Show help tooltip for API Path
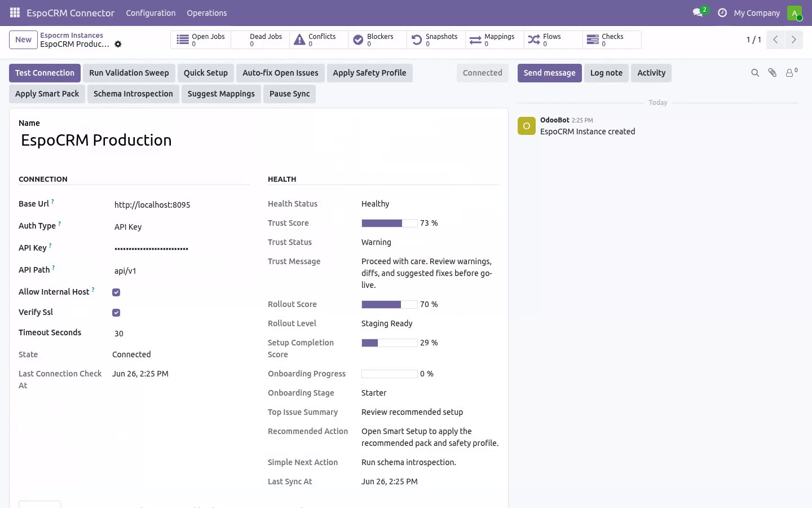 tap(54, 268)
